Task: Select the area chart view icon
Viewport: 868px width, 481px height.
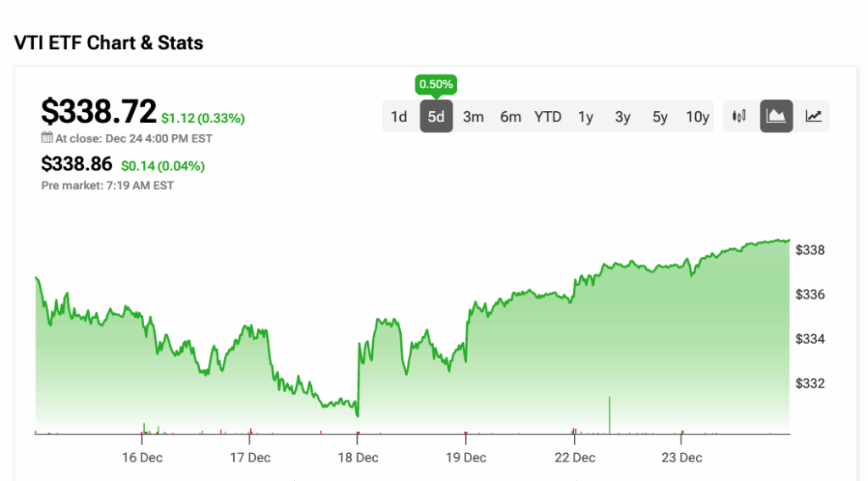Action: tap(776, 117)
